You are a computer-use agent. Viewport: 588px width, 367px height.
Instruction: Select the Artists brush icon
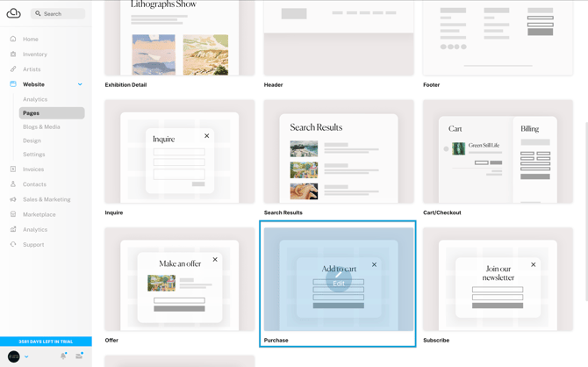tap(13, 69)
